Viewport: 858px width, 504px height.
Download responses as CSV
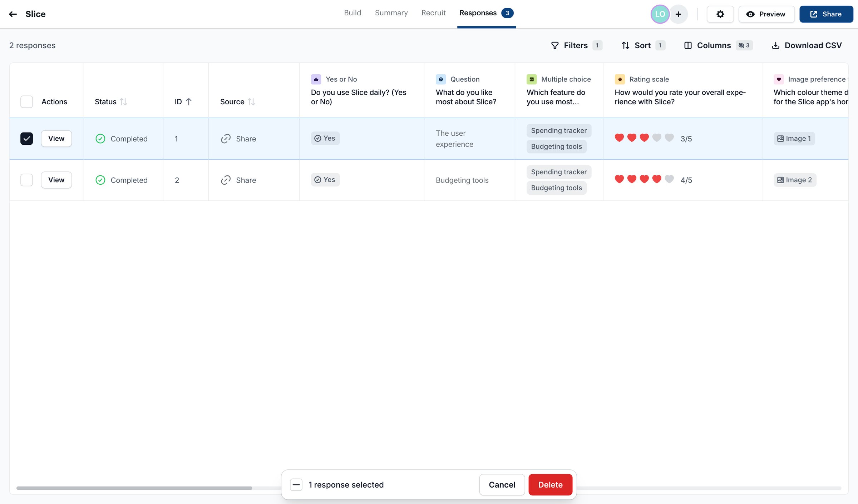click(807, 45)
